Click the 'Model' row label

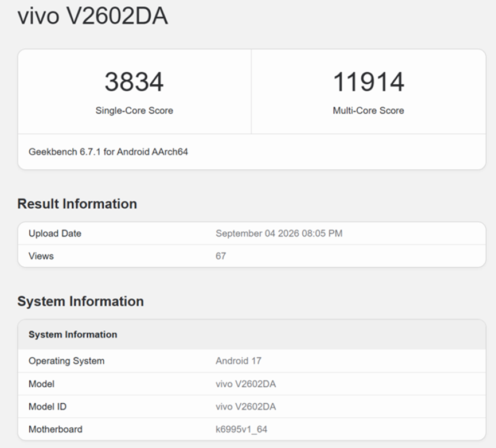41,384
